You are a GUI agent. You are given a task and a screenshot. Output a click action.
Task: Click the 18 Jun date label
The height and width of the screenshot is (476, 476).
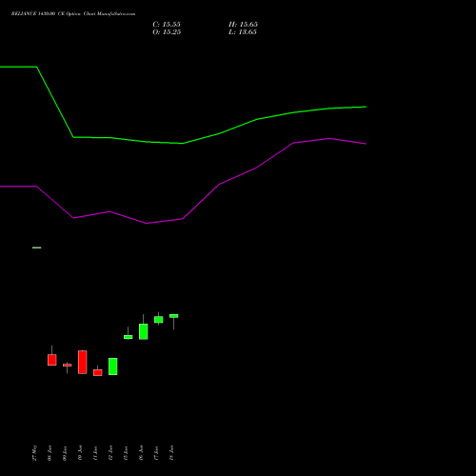point(171,453)
